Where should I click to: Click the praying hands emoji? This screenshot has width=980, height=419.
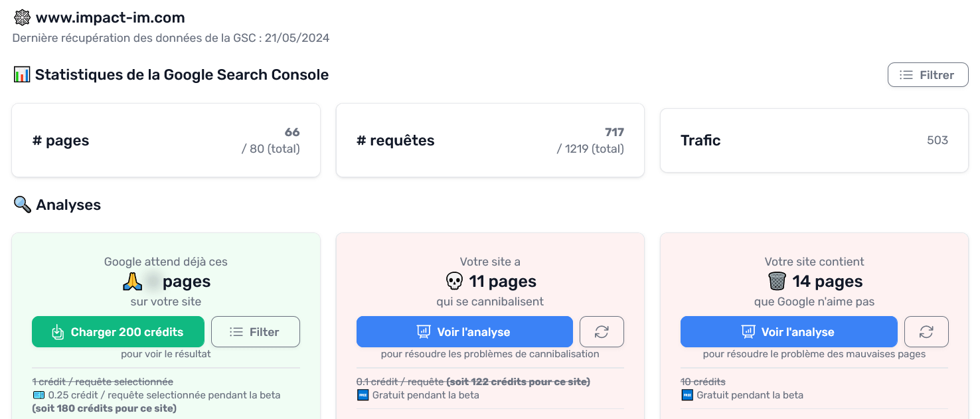tap(133, 282)
